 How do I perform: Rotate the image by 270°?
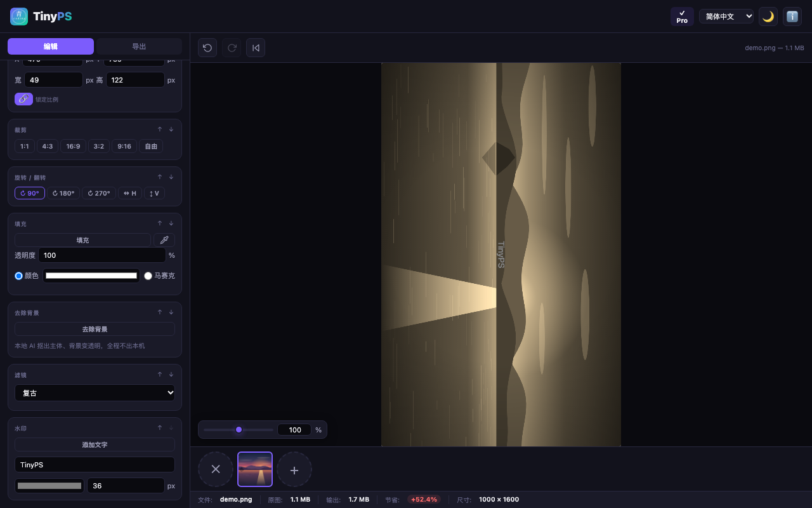click(99, 193)
